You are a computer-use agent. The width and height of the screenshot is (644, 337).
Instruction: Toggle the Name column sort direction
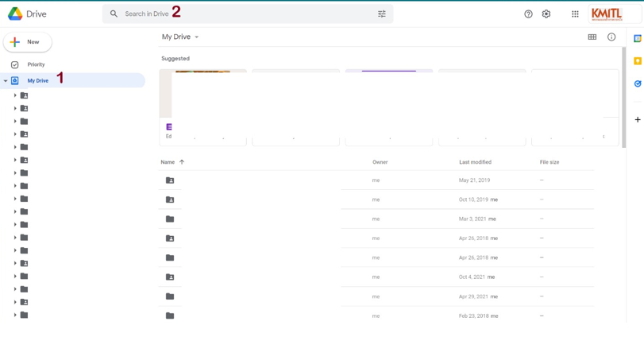[x=182, y=162]
